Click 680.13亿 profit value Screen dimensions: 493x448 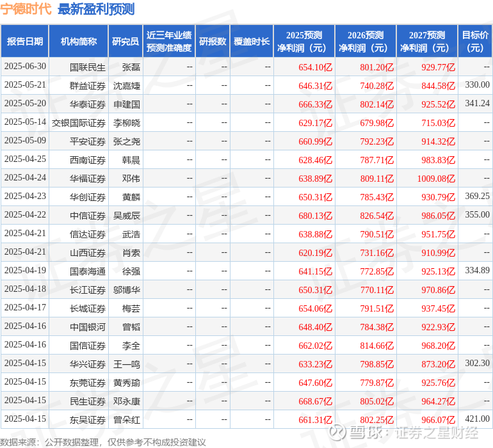pos(316,216)
